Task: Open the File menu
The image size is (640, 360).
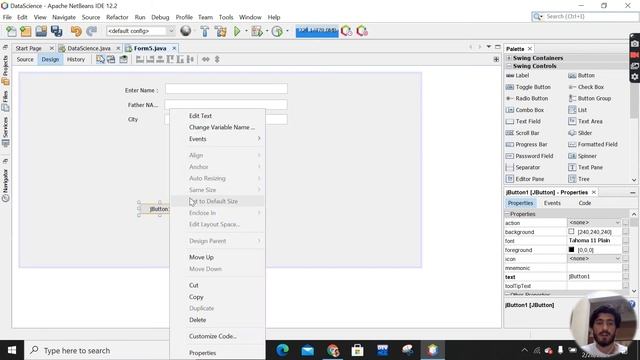Action: (7, 17)
